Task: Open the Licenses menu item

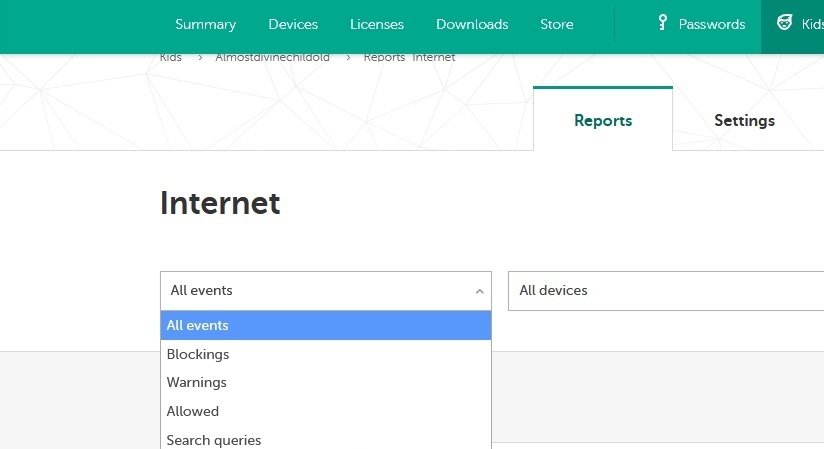Action: click(x=377, y=24)
